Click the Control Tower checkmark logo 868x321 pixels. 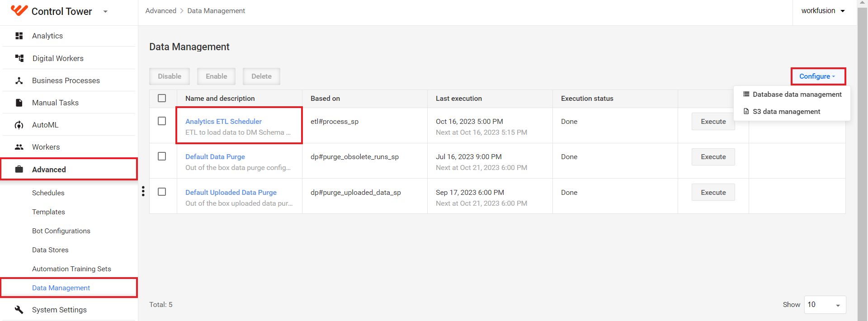pos(19,10)
